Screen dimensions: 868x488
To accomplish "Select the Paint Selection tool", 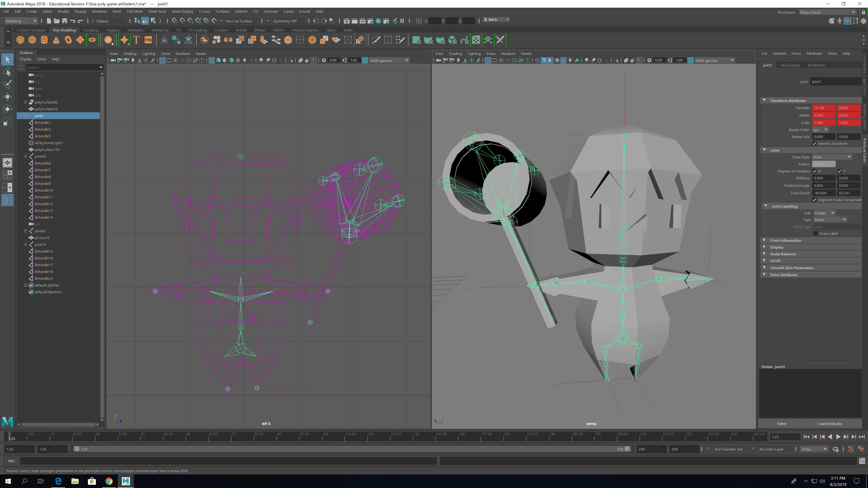I will [7, 84].
